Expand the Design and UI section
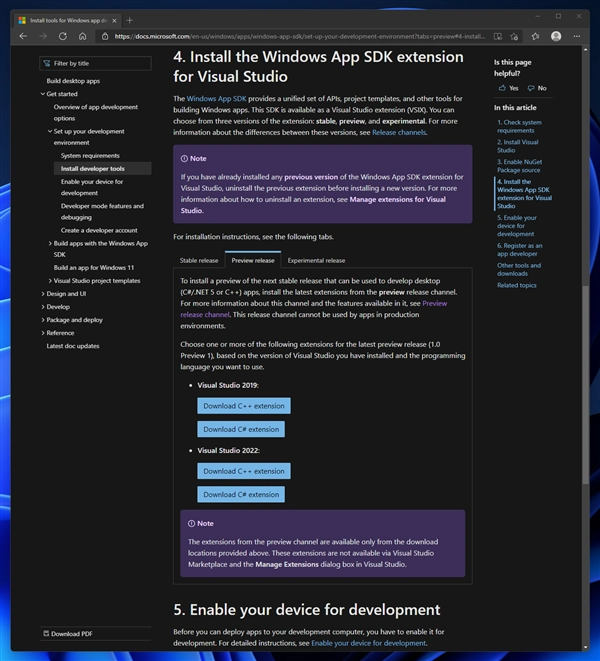 (43, 294)
